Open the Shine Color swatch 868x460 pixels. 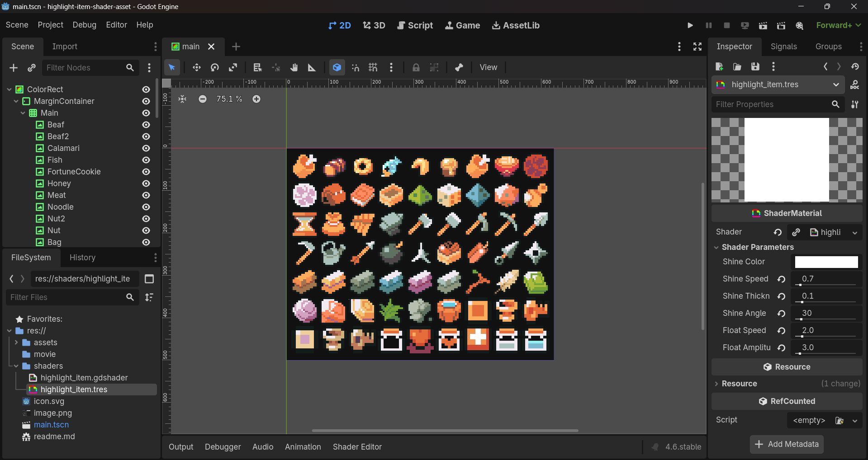coord(826,262)
